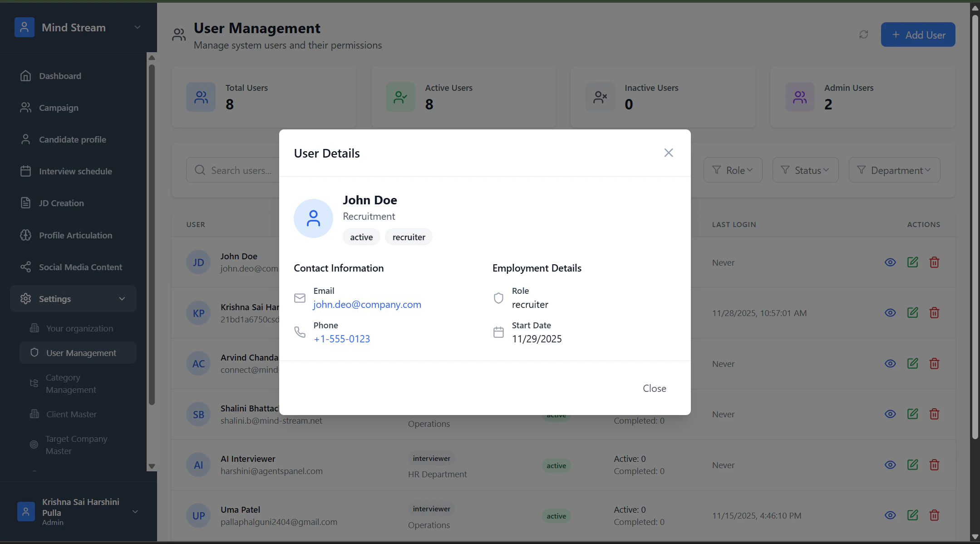Click the Close button in dialog

pyautogui.click(x=654, y=388)
